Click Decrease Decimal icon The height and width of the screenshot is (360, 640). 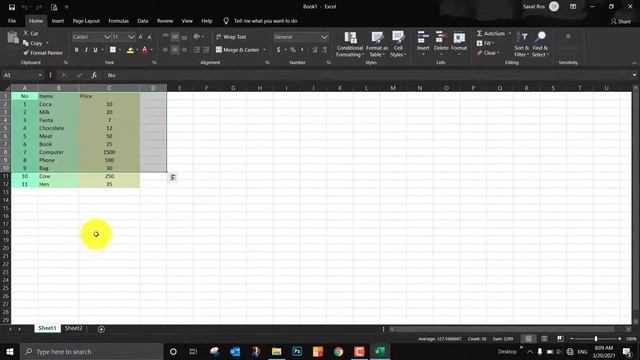point(324,50)
